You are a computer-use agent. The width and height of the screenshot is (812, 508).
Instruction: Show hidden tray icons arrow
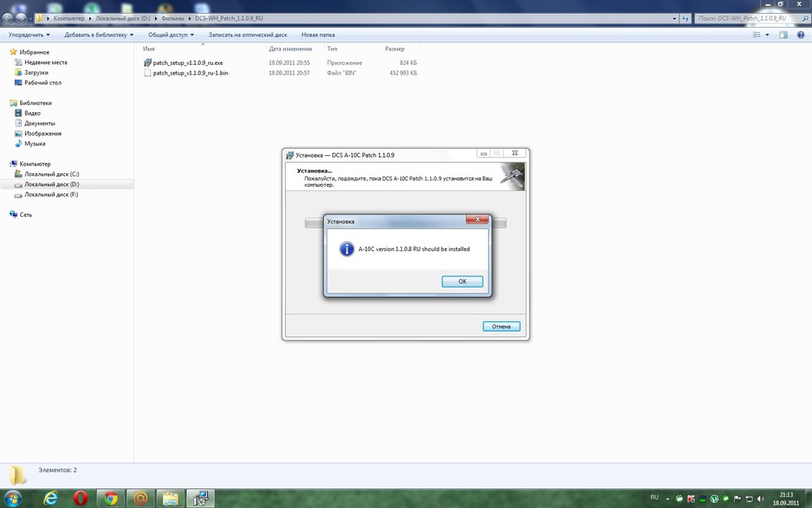[667, 499]
